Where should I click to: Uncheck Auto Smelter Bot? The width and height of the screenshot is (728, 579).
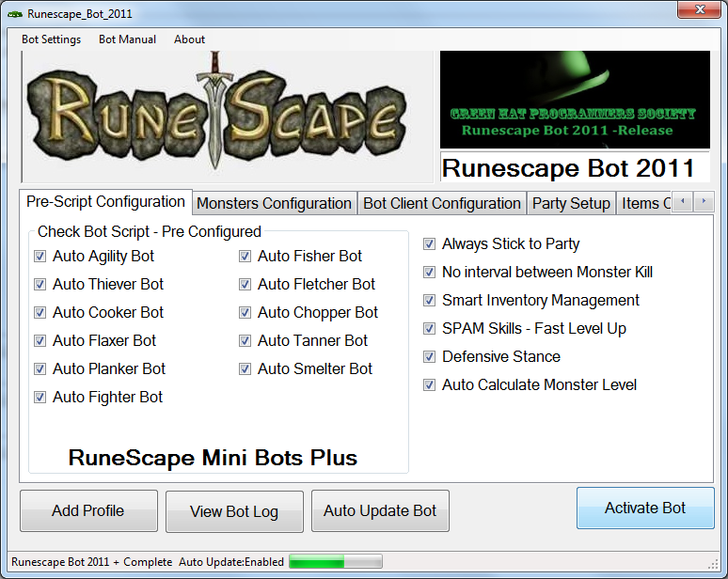pyautogui.click(x=245, y=368)
